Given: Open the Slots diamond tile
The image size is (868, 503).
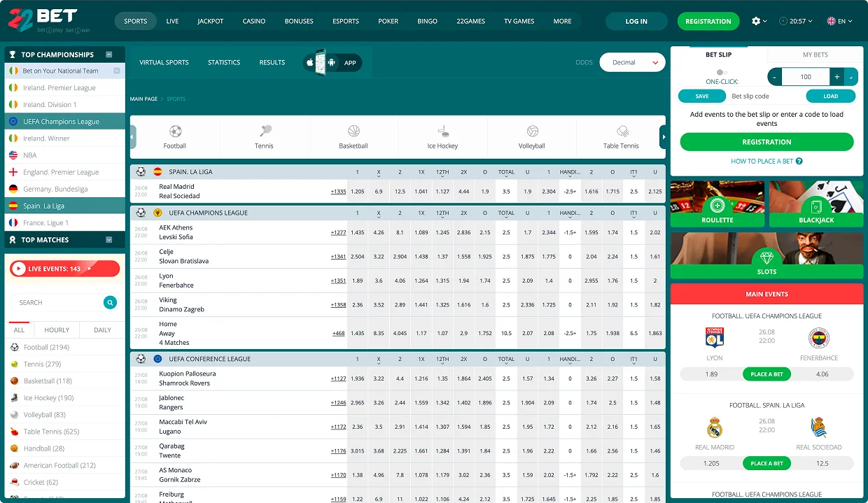Looking at the screenshot, I should pyautogui.click(x=766, y=256).
